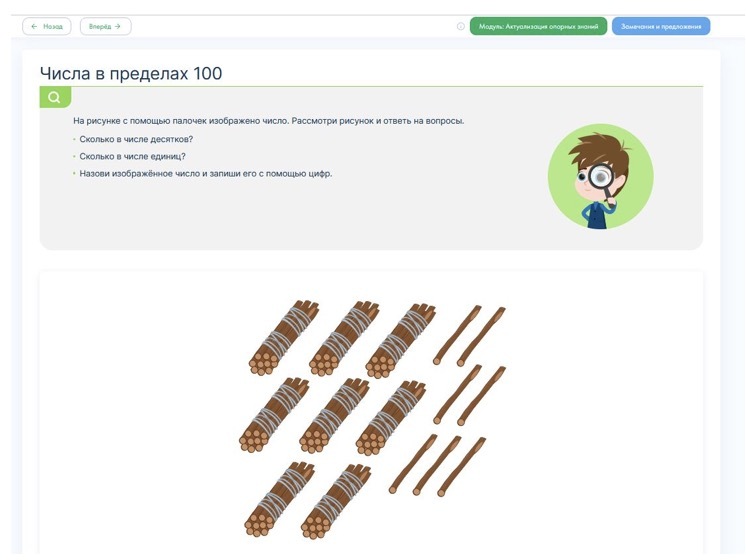Viewport: 746px width, 560px height.
Task: Click the left arrow inside Назад button
Action: (34, 27)
